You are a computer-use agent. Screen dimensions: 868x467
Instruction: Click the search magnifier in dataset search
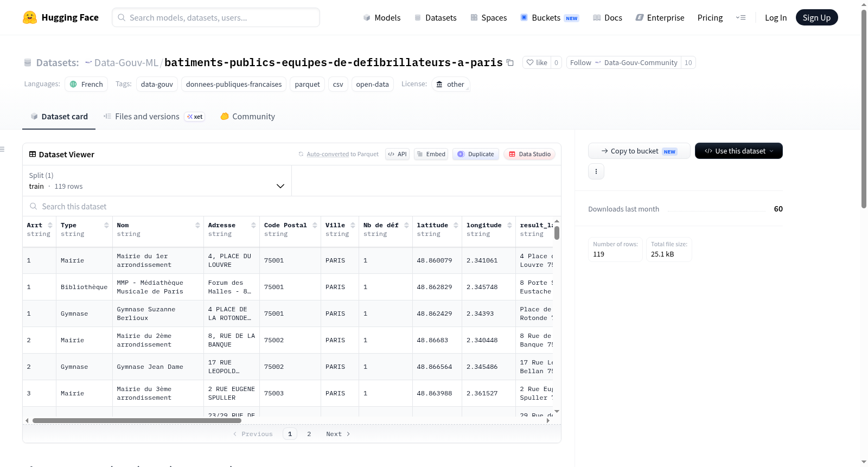click(x=34, y=206)
